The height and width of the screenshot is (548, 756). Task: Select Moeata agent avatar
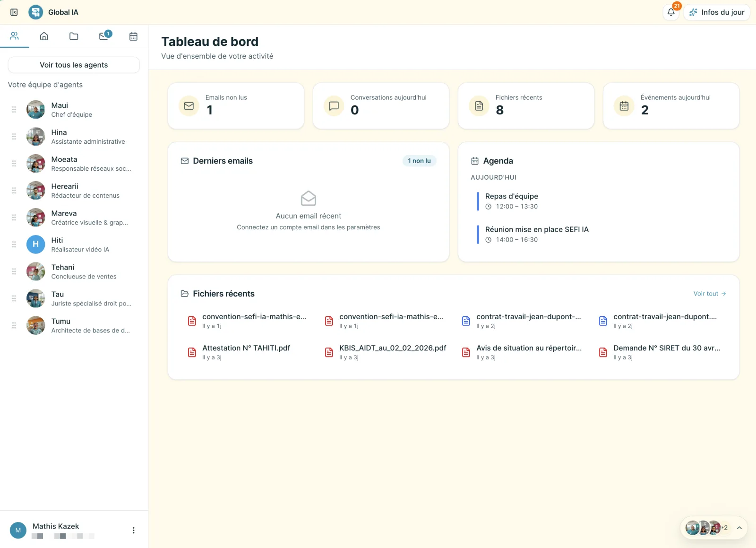36,164
